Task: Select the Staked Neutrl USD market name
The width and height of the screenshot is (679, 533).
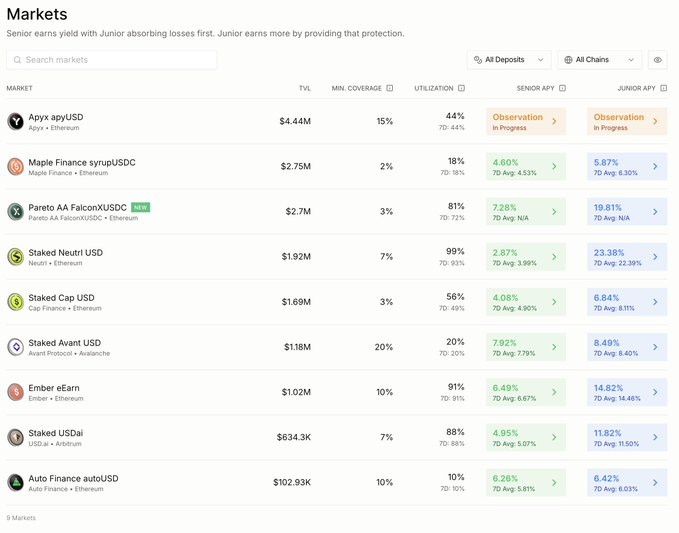Action: point(66,253)
